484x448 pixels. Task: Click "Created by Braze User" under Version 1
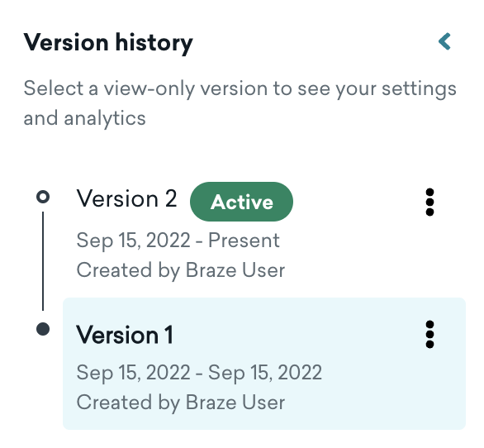click(181, 403)
